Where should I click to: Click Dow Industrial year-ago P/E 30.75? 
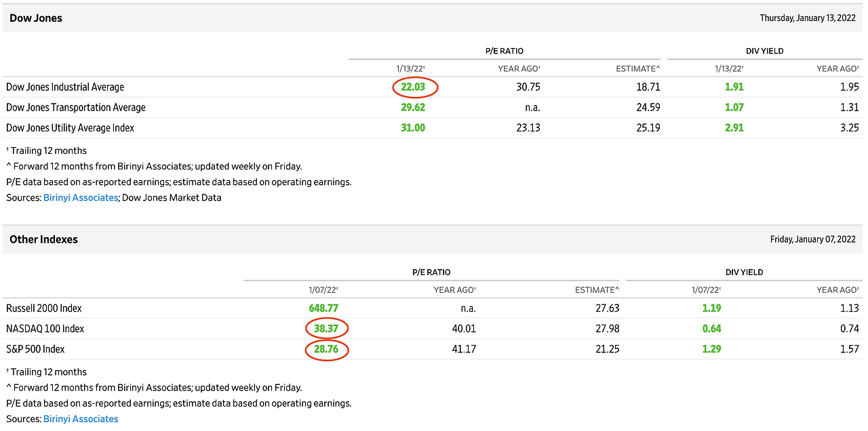tap(528, 87)
